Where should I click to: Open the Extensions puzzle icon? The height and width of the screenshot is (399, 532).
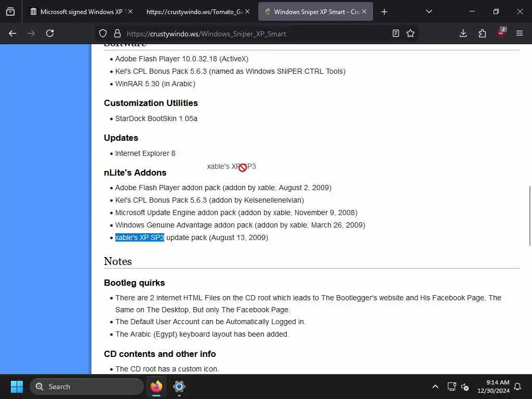pyautogui.click(x=482, y=33)
